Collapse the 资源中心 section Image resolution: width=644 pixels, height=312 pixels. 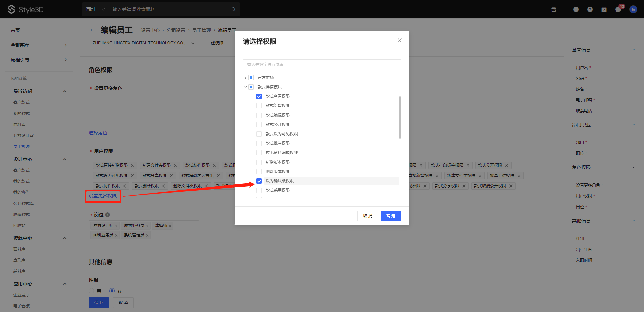65,238
